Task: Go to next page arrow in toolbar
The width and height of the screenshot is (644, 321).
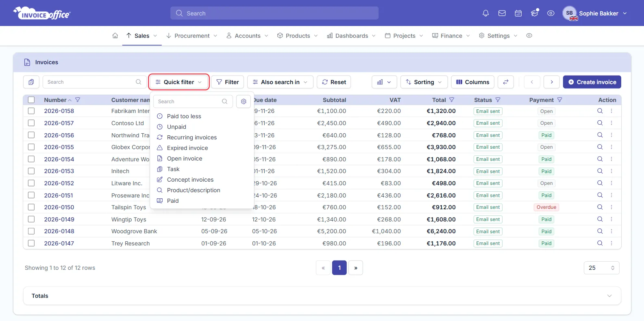Action: coord(552,82)
